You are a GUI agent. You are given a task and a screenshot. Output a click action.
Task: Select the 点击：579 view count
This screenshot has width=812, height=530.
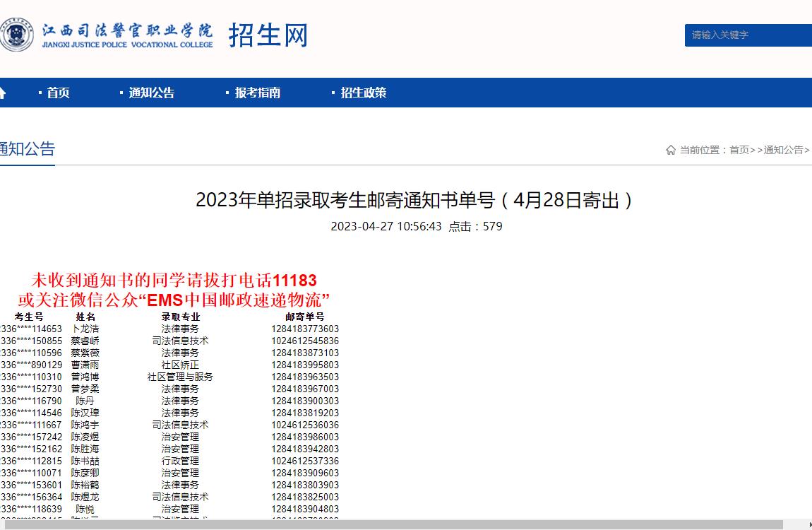[475, 226]
